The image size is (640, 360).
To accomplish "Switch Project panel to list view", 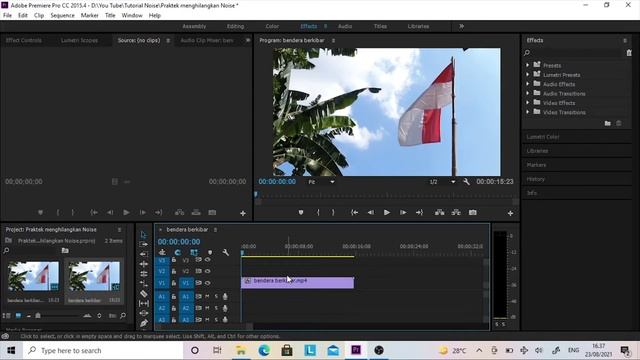I will click(6, 316).
